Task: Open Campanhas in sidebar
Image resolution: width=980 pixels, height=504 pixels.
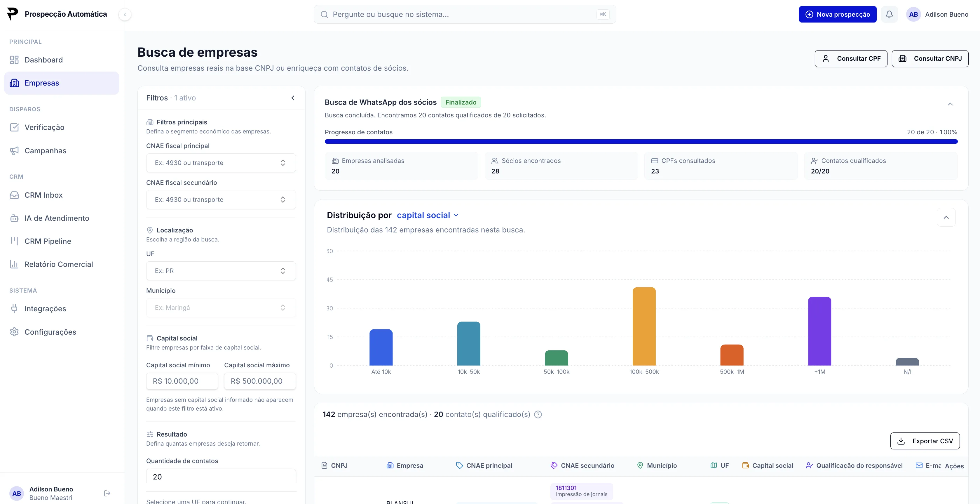Action: pos(62,150)
